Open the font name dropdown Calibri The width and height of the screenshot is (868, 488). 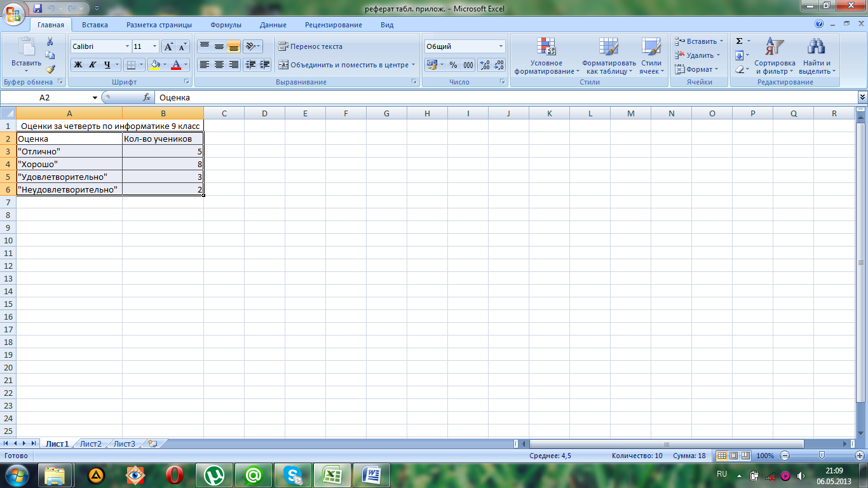[x=126, y=46]
